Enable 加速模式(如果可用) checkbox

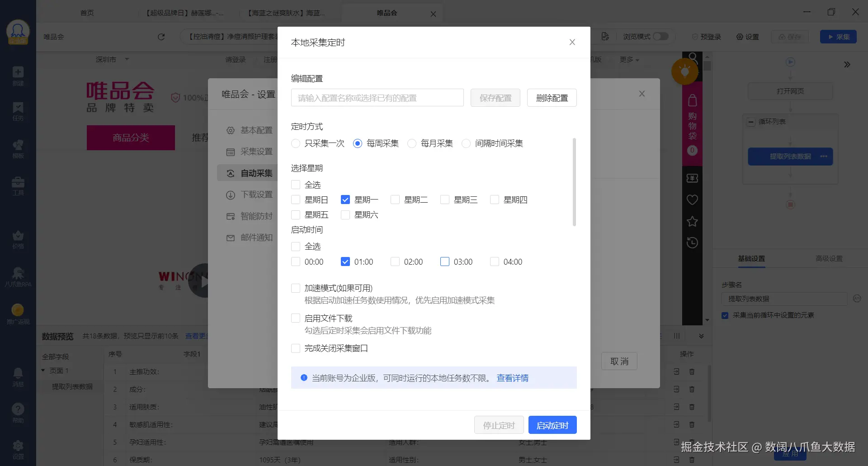[296, 288]
